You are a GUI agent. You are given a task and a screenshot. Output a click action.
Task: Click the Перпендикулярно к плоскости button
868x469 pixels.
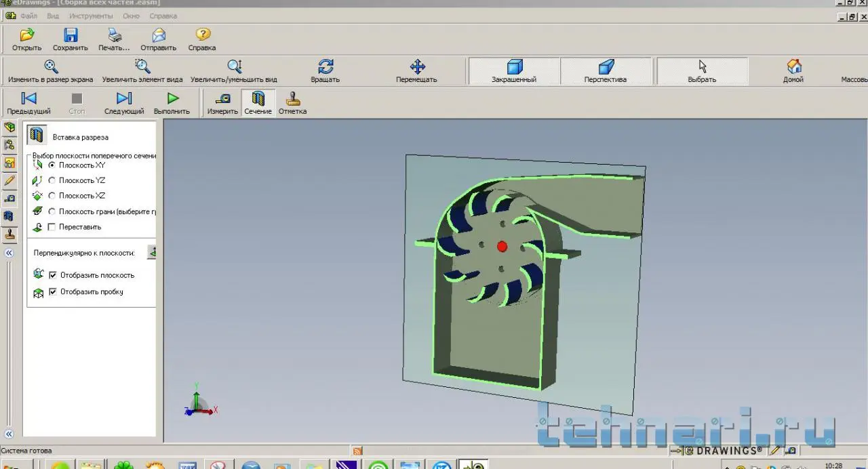[x=152, y=253]
